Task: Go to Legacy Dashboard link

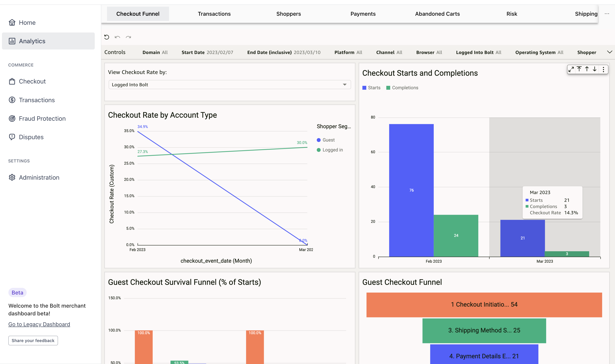Action: click(x=39, y=324)
